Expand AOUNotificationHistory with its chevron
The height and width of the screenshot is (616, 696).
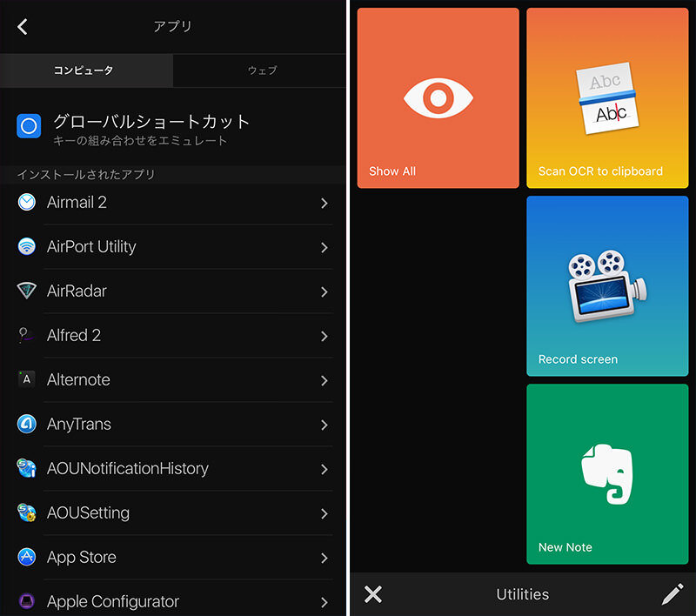pyautogui.click(x=325, y=470)
